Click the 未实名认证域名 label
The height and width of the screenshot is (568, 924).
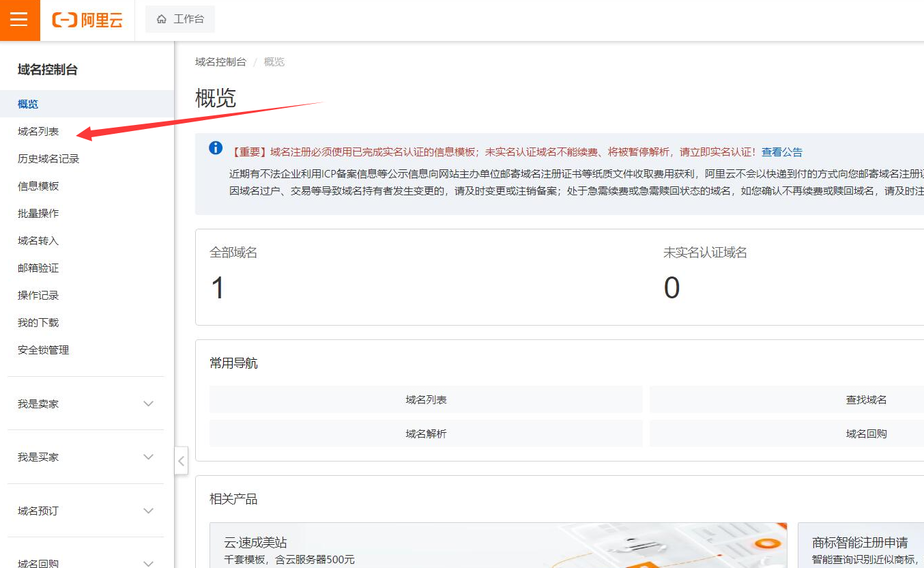pos(706,253)
